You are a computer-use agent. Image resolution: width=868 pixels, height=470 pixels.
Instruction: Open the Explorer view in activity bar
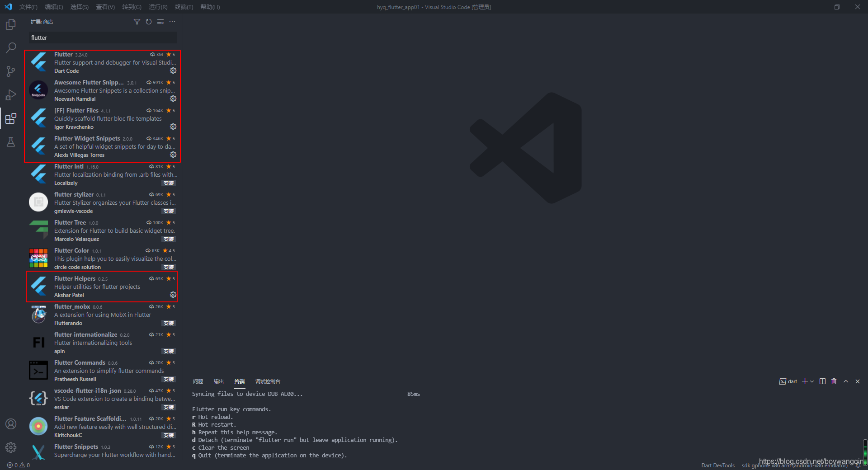pyautogui.click(x=11, y=24)
